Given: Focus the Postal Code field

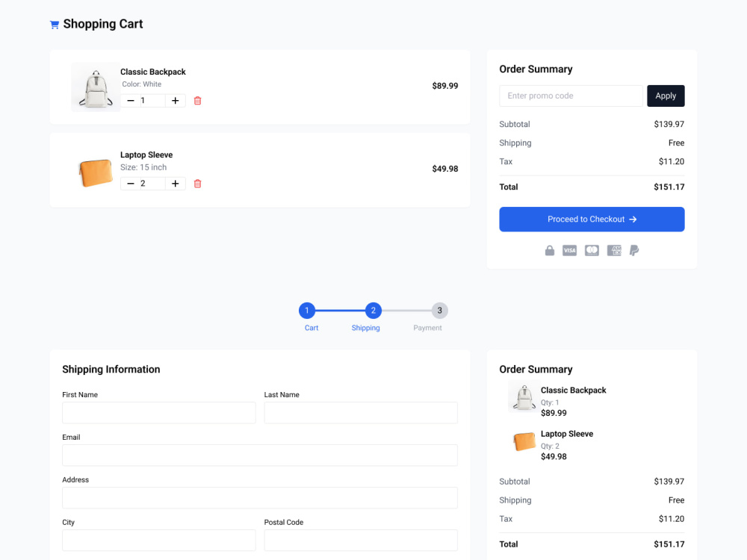Looking at the screenshot, I should pos(361,540).
